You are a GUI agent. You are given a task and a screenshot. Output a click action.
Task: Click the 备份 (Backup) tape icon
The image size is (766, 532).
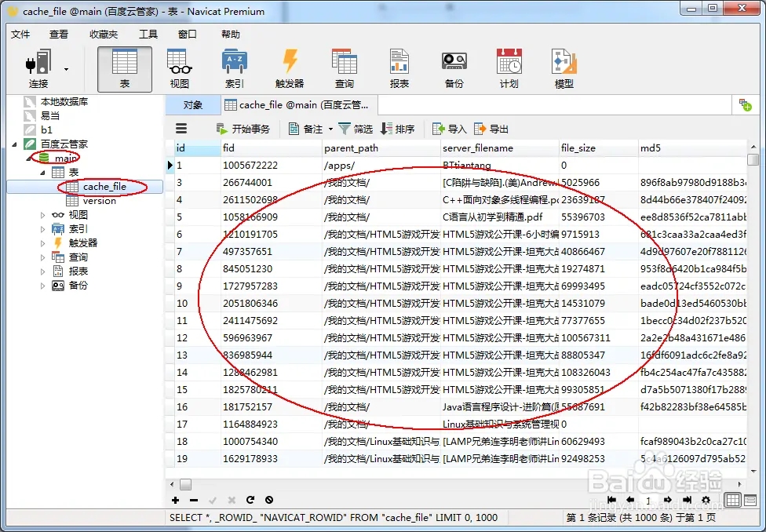tap(454, 68)
